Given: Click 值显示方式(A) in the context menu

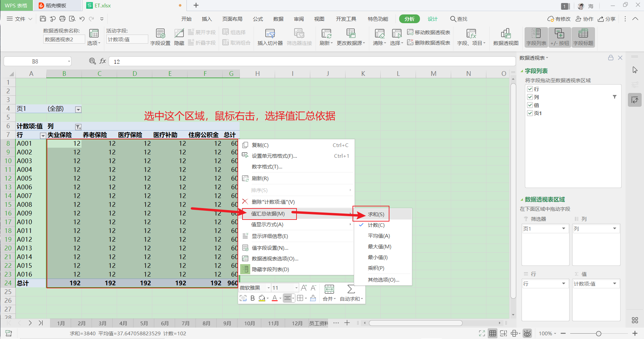Looking at the screenshot, I should point(297,224).
